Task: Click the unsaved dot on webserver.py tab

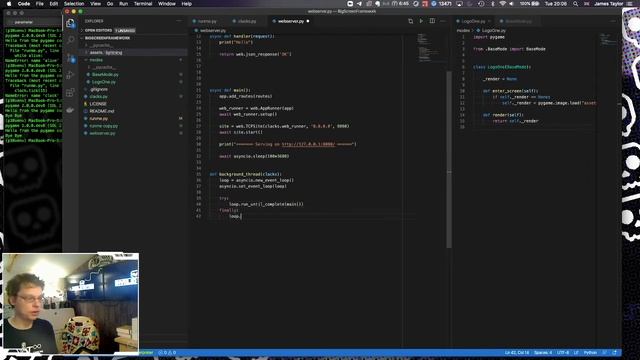Action: pyautogui.click(x=308, y=21)
